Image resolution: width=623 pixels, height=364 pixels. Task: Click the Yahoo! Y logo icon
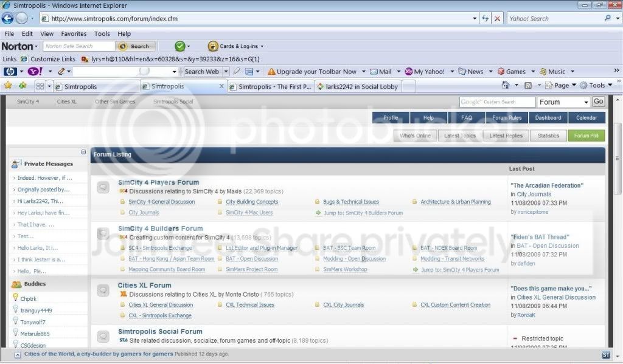click(35, 72)
